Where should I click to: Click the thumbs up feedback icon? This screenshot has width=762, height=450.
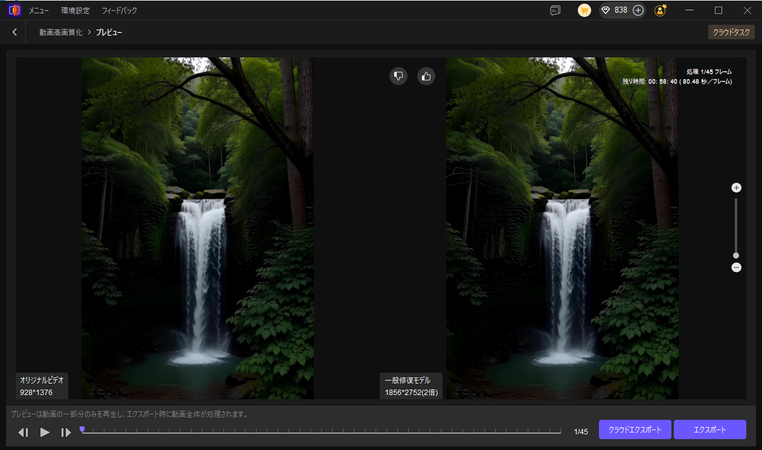[x=426, y=76]
